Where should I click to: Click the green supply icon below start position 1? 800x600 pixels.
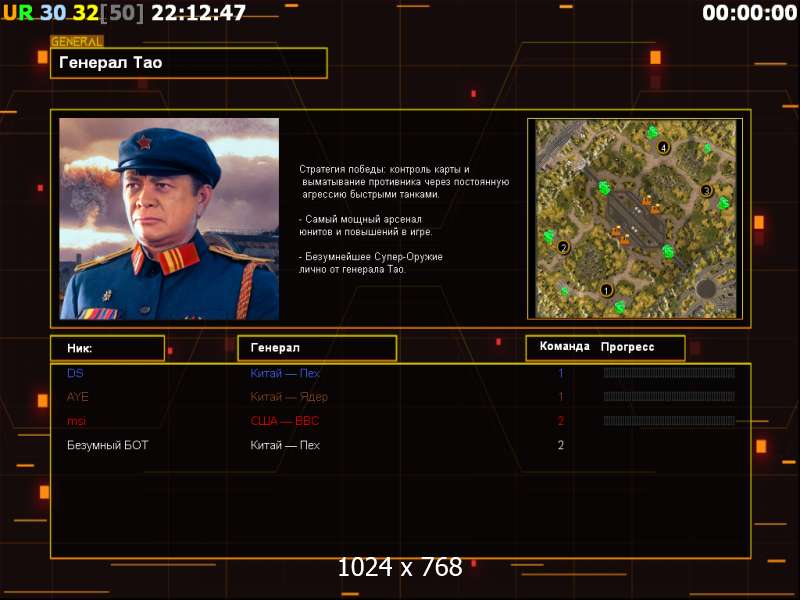point(620,307)
